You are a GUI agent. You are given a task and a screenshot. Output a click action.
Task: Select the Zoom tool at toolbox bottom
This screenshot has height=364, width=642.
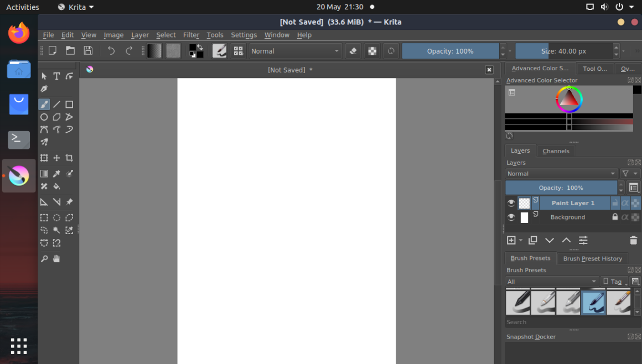click(44, 258)
